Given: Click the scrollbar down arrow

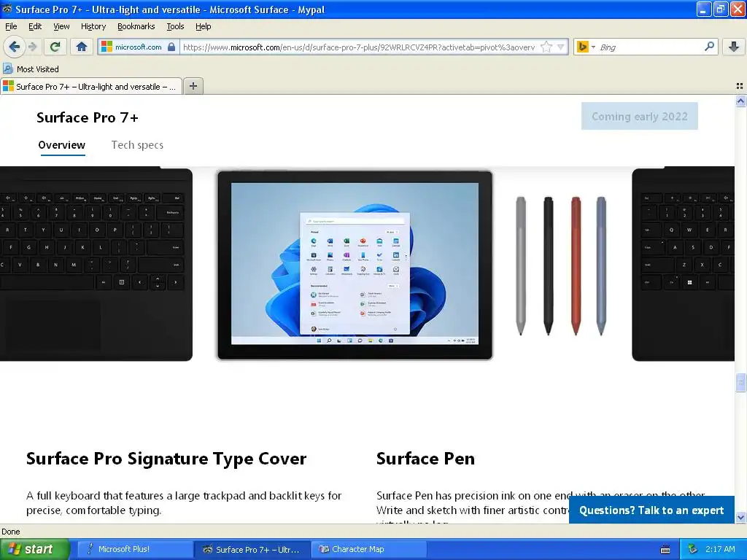Looking at the screenshot, I should click(740, 517).
